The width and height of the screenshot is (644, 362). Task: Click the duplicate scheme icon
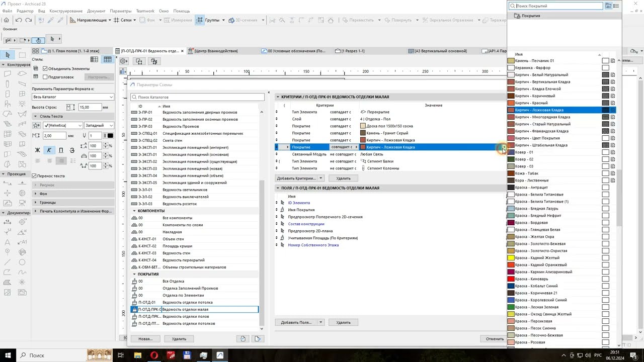243,339
